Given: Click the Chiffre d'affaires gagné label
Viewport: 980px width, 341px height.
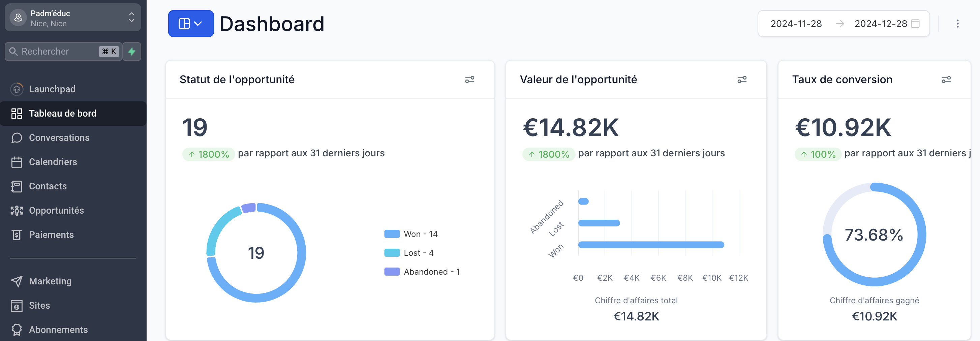Looking at the screenshot, I should [874, 301].
